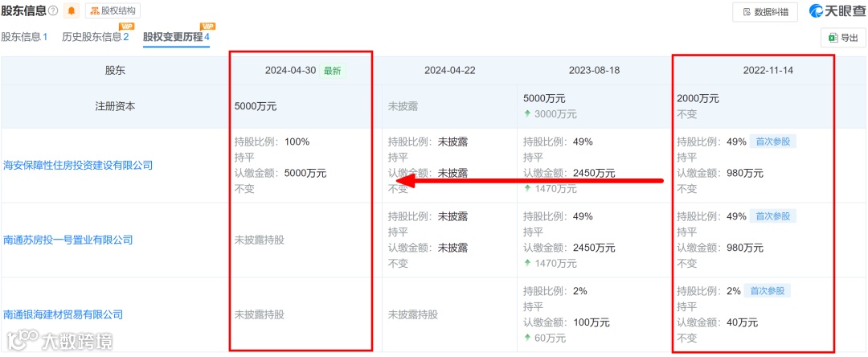Screen dimensions: 868x357
Task: Click the 注册资本 row label
Action: [x=115, y=107]
